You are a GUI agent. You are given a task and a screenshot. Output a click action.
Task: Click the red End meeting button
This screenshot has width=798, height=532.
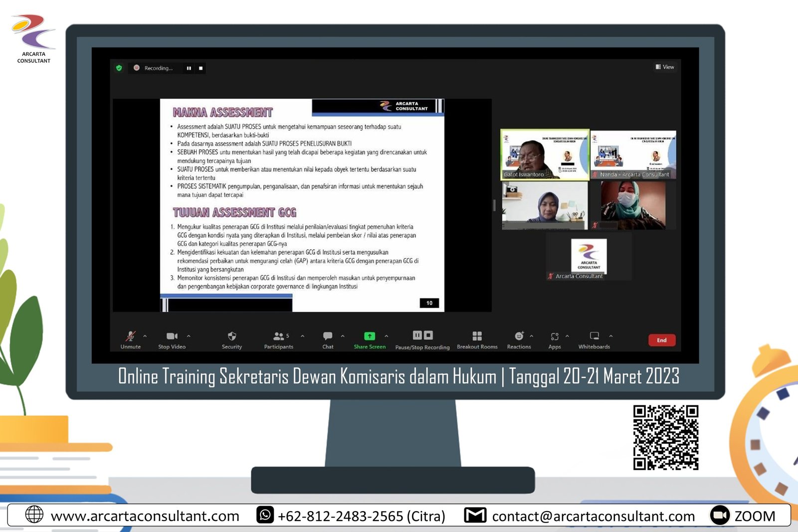pos(661,340)
